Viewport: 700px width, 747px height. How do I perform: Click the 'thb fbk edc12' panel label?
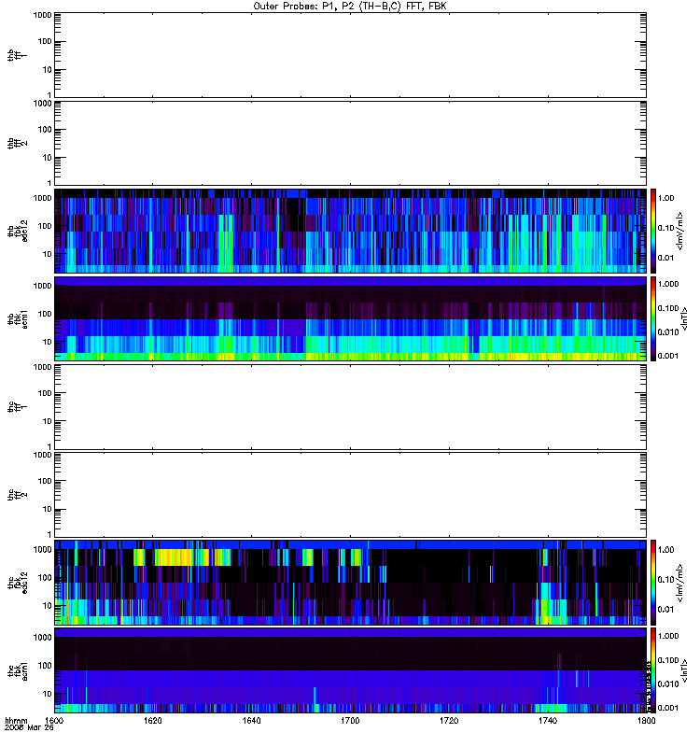click(17, 231)
